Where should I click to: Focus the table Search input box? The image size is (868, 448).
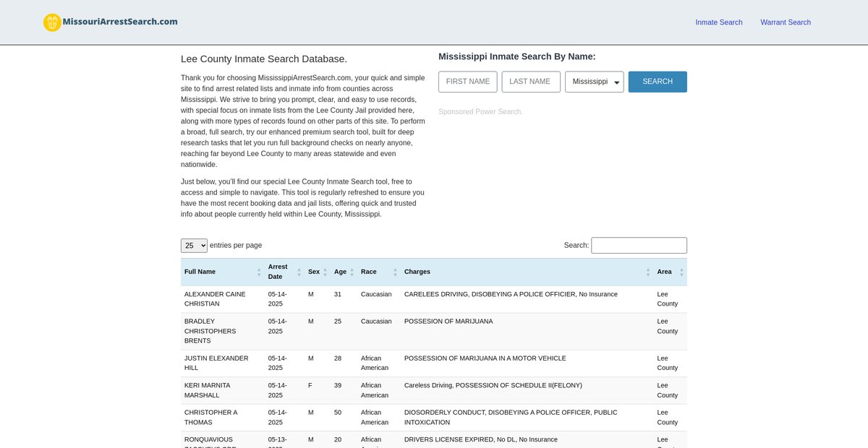click(x=639, y=246)
